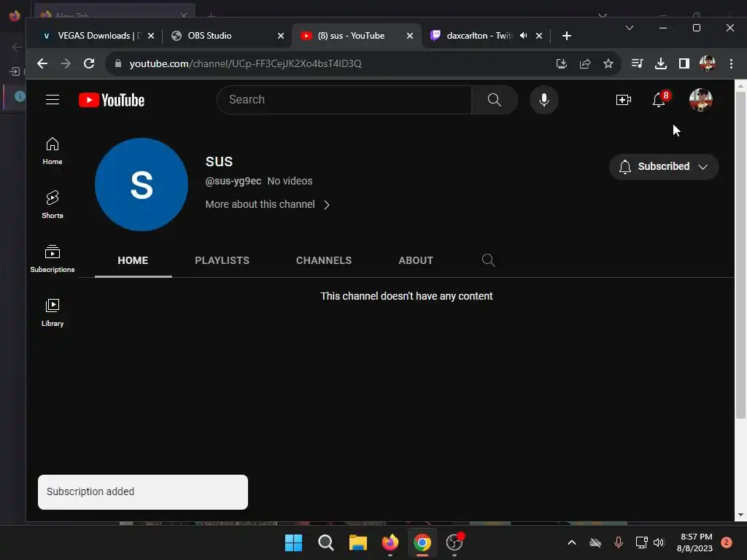Open Shorts in sidebar

(x=53, y=205)
